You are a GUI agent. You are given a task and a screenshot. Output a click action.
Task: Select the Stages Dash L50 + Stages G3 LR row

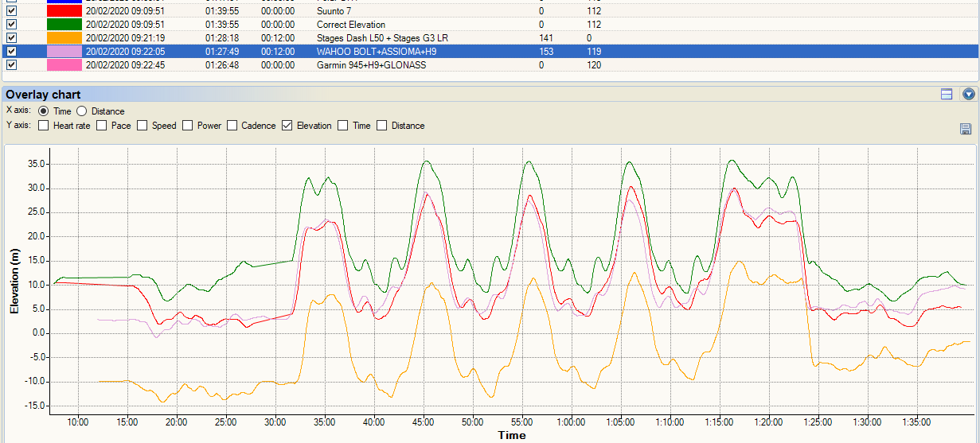pyautogui.click(x=490, y=37)
